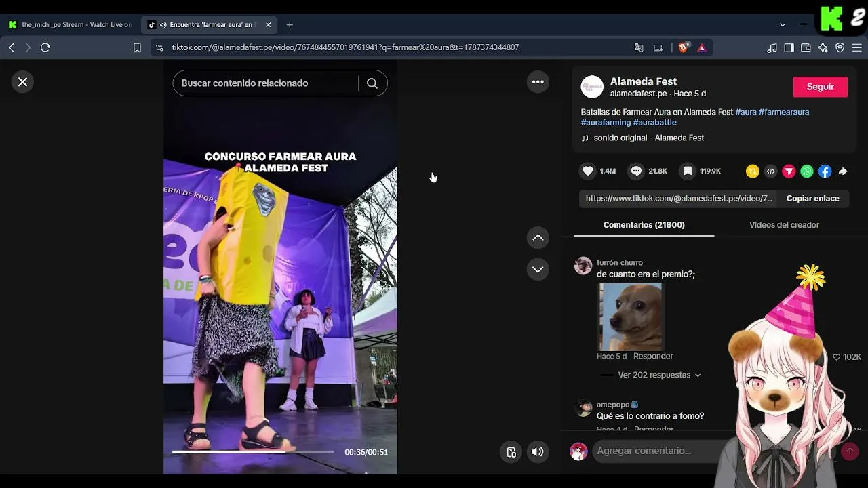Open the 'Alameda Fest' profile name
The width and height of the screenshot is (868, 488).
[x=644, y=81]
